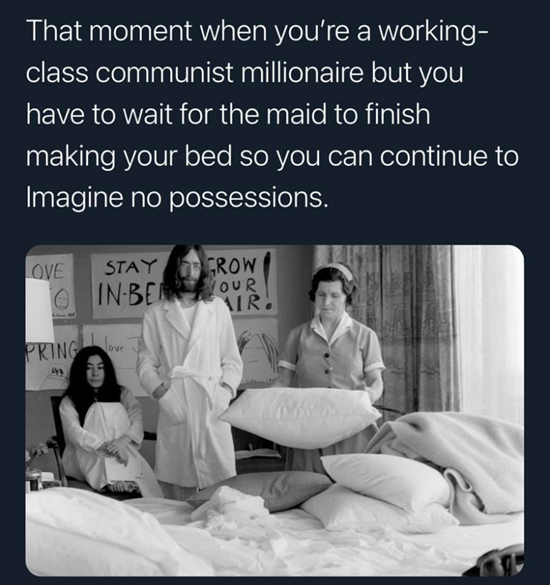Image resolution: width=550 pixels, height=585 pixels.
Task: Click the tweet text starting "That moment when"
Action: point(272,114)
